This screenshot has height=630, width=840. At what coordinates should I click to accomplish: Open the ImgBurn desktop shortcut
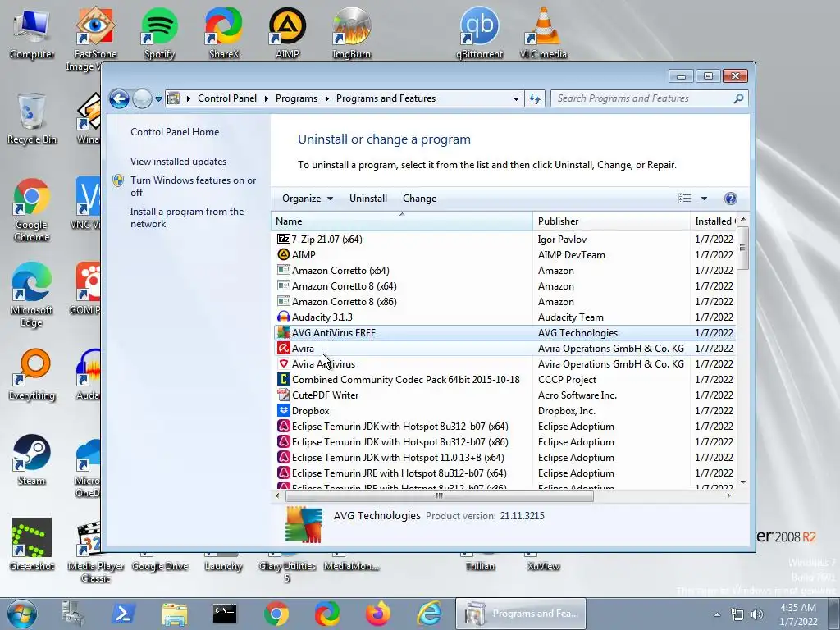coord(351,32)
